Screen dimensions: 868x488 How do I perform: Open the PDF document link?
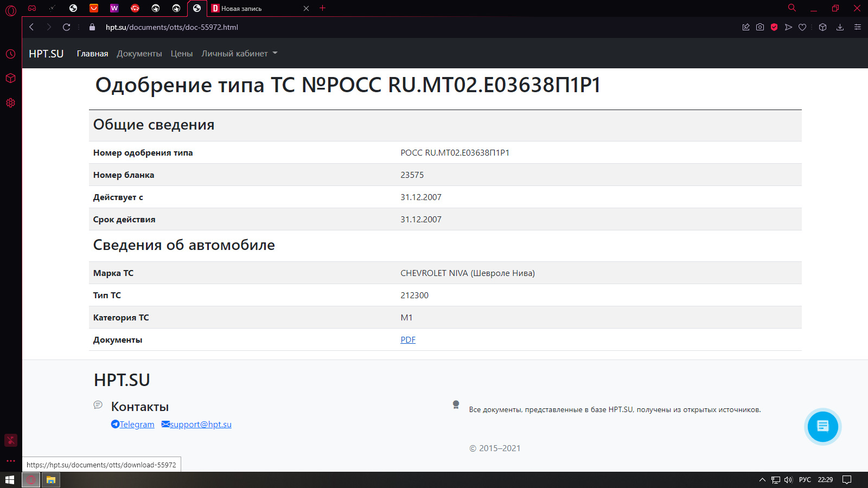coord(408,340)
